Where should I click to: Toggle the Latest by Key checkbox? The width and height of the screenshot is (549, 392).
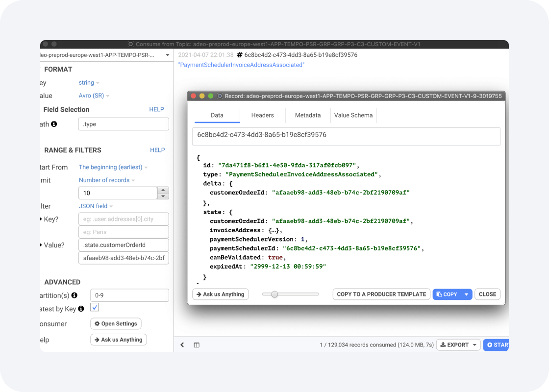coord(95,308)
